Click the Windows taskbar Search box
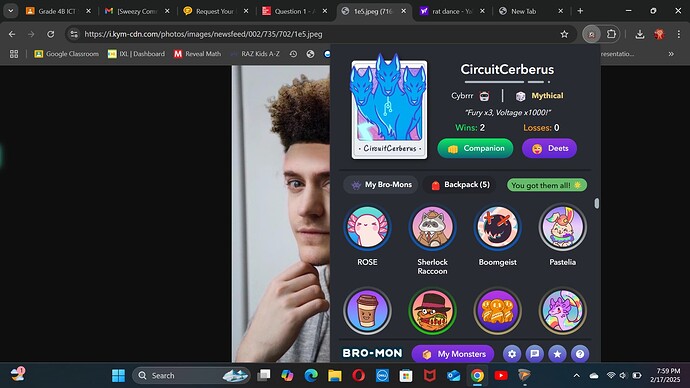 pos(191,375)
